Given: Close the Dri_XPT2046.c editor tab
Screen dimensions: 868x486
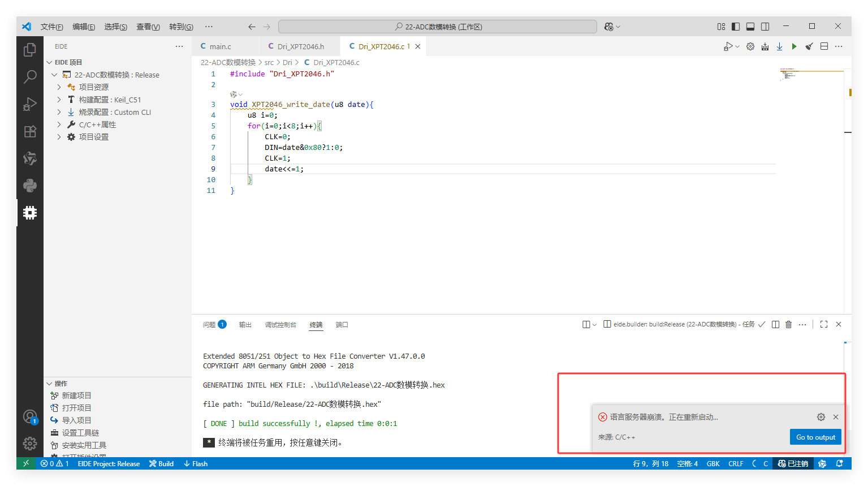Looking at the screenshot, I should [x=418, y=46].
